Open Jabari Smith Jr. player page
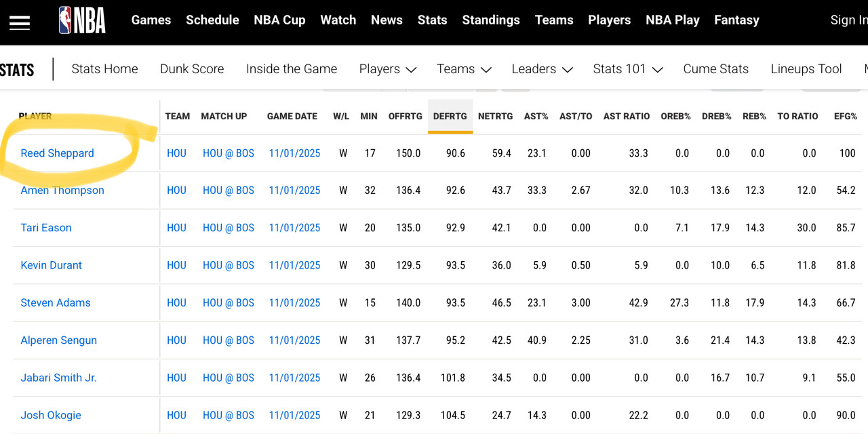868x434 pixels. click(x=59, y=378)
